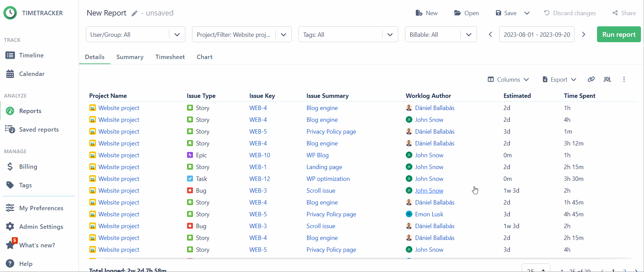Image resolution: width=644 pixels, height=272 pixels.
Task: Share the report
Action: coord(624,13)
